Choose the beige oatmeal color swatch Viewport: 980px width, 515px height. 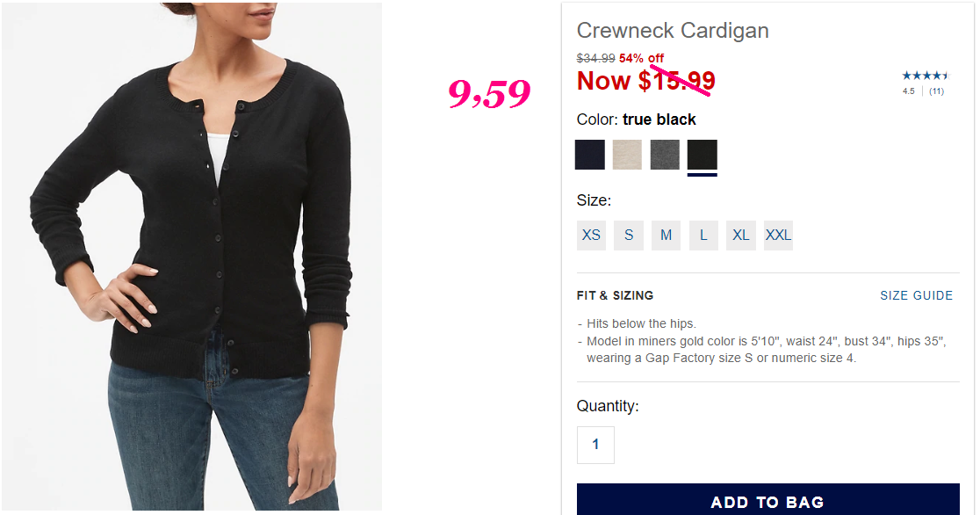point(627,155)
